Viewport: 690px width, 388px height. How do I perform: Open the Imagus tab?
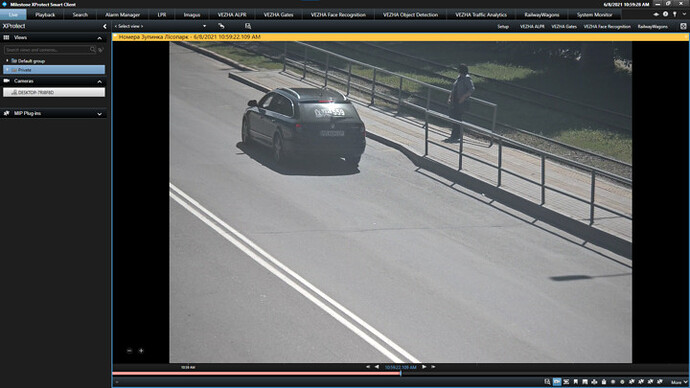point(192,15)
